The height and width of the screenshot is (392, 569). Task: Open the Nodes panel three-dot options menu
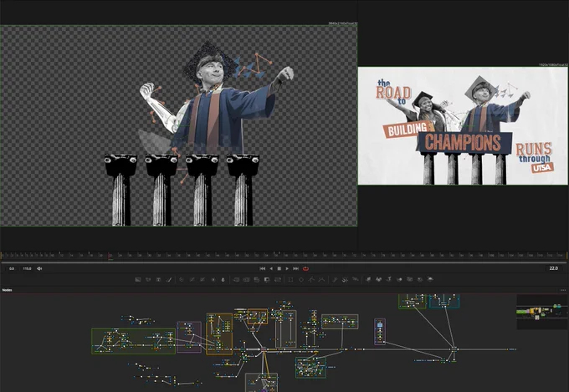tap(563, 290)
